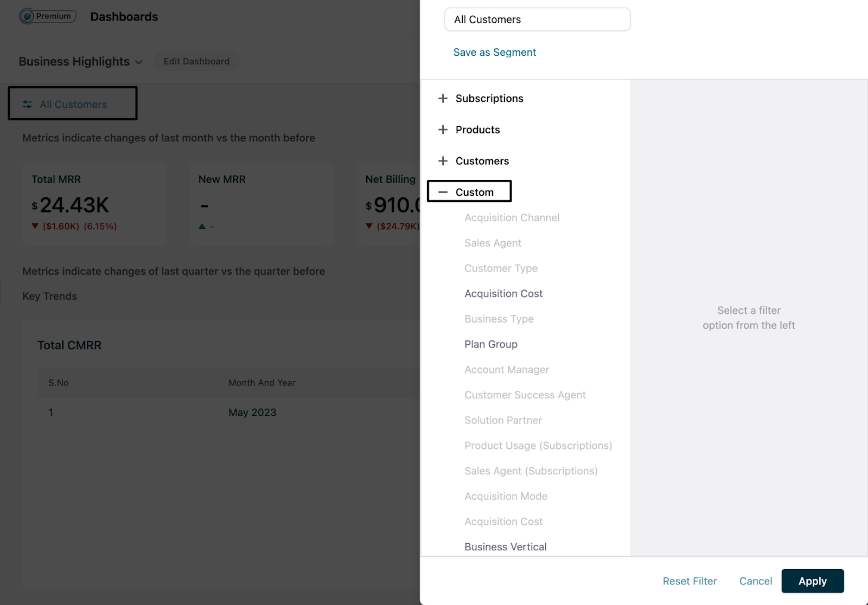868x605 pixels.
Task: Click the Premium logo badge
Action: click(48, 16)
